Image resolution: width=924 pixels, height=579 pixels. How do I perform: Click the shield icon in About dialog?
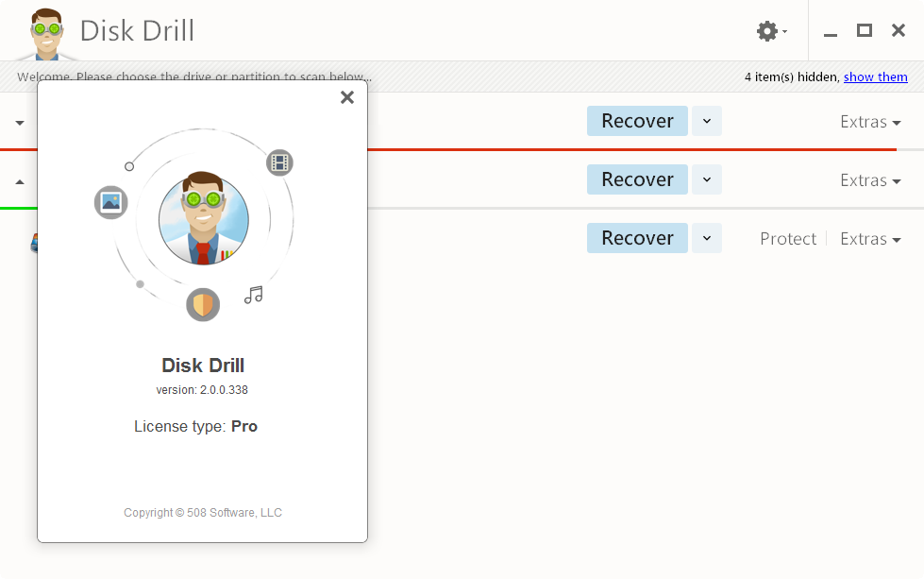203,305
